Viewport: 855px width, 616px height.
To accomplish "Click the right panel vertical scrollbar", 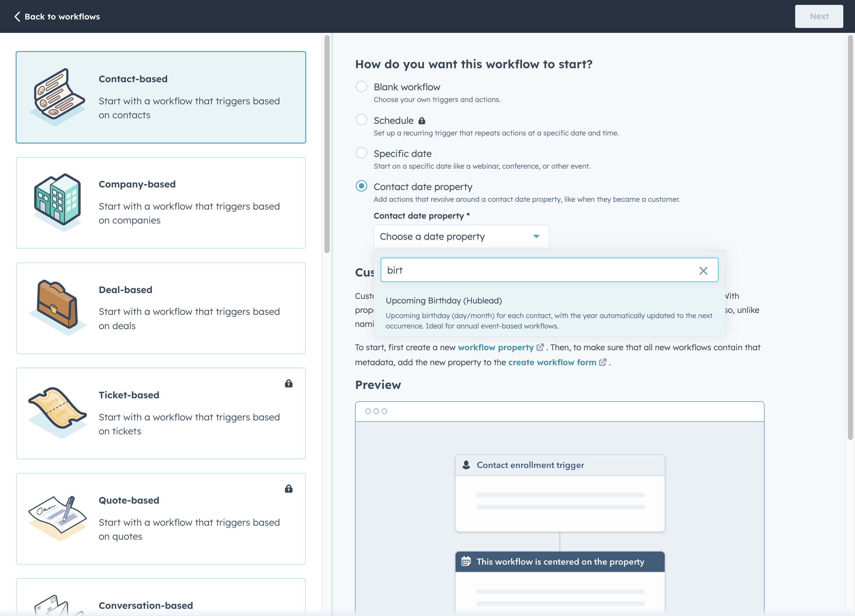I will point(850,237).
